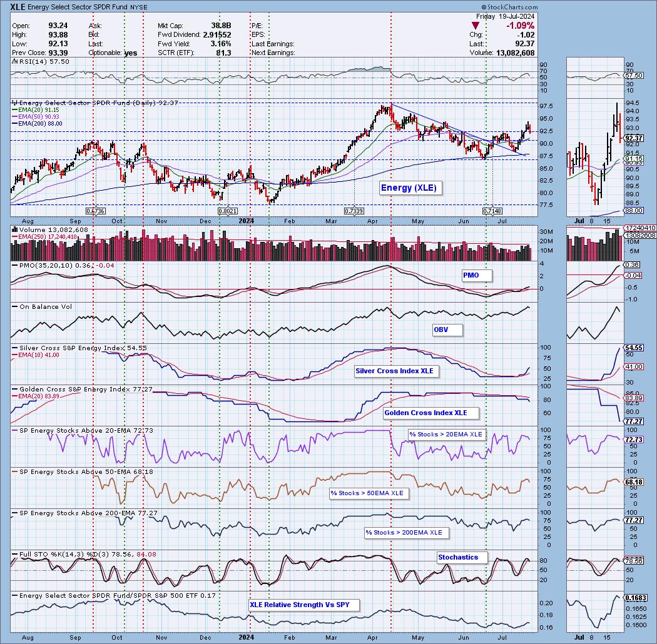Click the EMA(50) 90.93 legend entry

tap(36, 116)
